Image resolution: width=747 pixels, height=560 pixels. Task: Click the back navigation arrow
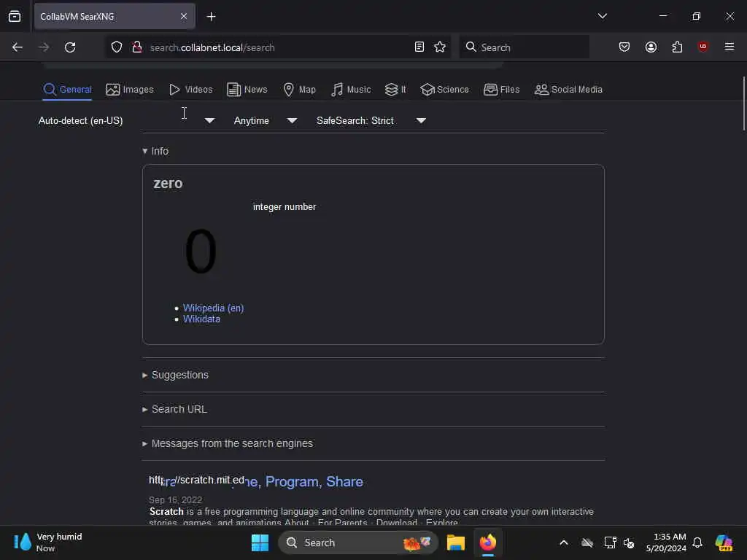18,47
